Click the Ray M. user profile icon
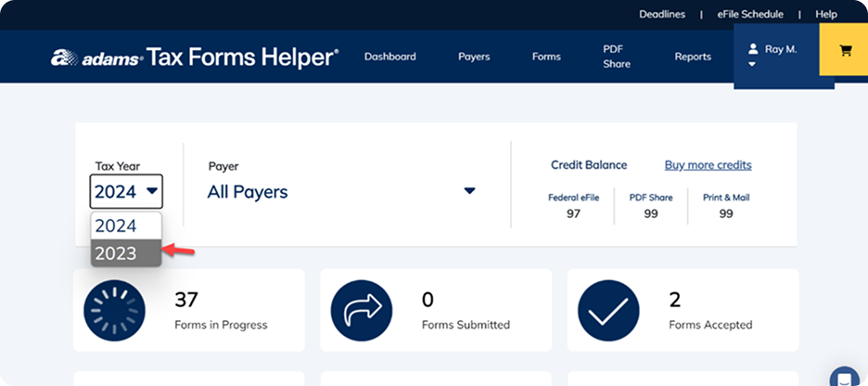 pos(753,49)
